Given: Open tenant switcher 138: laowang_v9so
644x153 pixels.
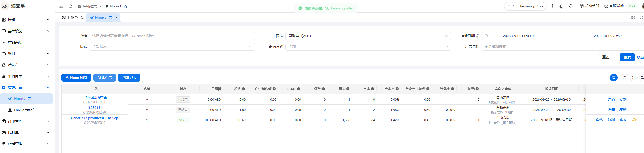Looking at the screenshot, I should pos(525,6).
